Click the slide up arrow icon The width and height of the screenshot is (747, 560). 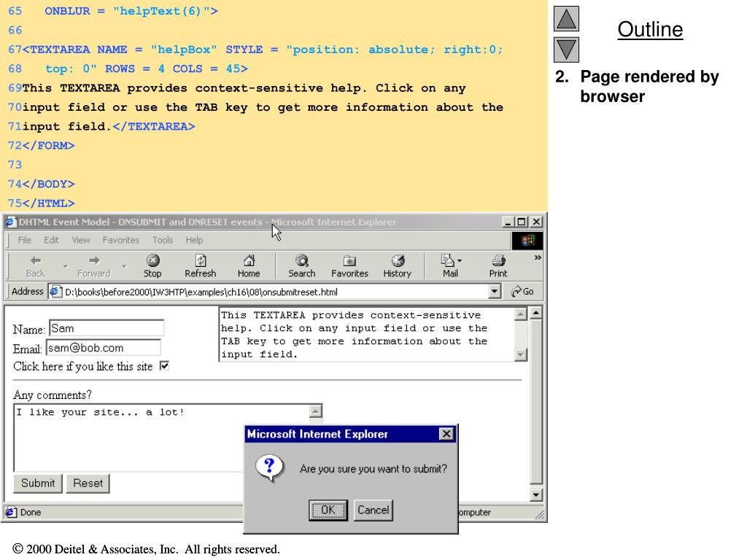[x=566, y=18]
